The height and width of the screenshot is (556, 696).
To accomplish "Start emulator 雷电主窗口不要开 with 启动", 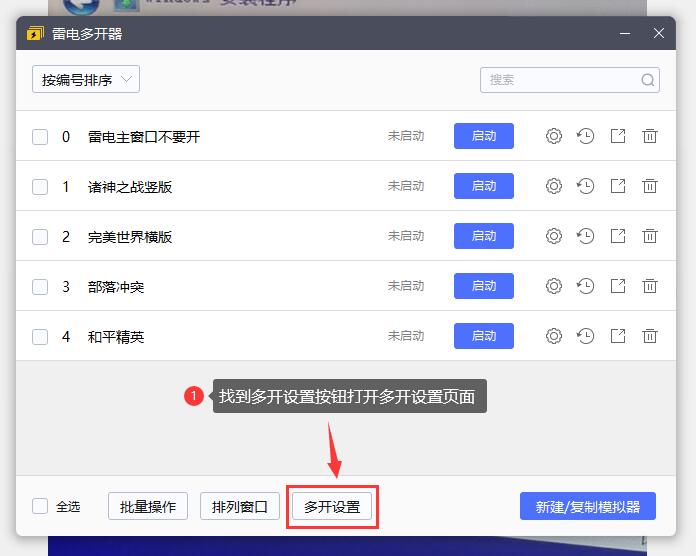I will [484, 136].
